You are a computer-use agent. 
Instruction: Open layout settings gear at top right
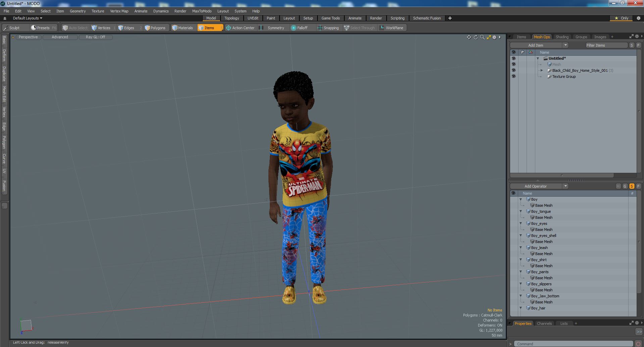click(639, 18)
